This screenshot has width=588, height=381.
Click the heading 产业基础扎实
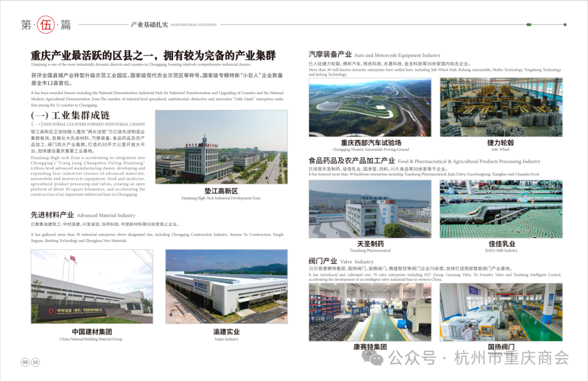(149, 24)
